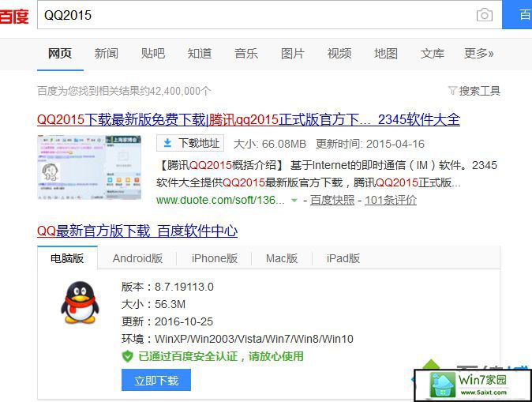
Task: Click the version text 8.7.19113.0
Action: tap(184, 287)
